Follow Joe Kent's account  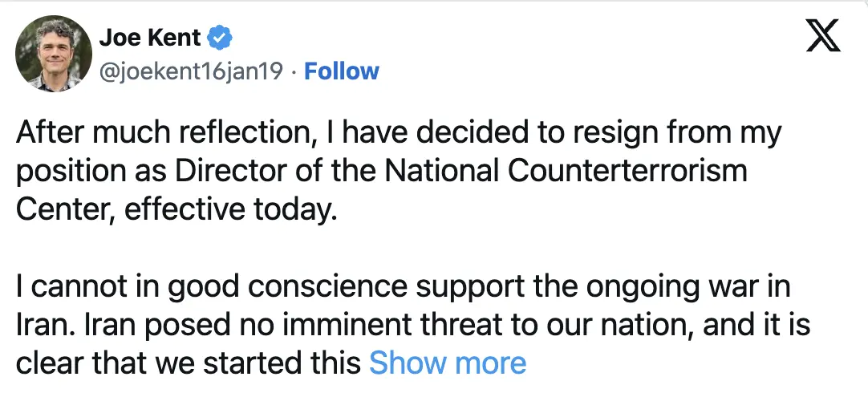[342, 71]
